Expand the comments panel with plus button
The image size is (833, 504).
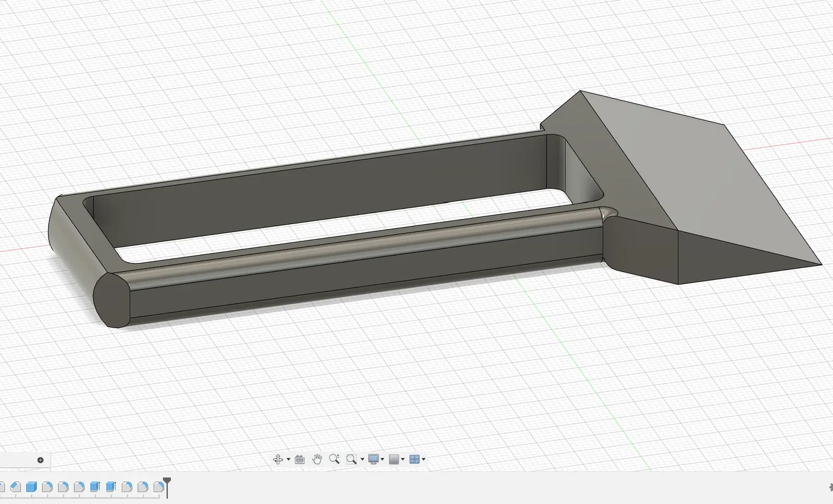click(40, 460)
